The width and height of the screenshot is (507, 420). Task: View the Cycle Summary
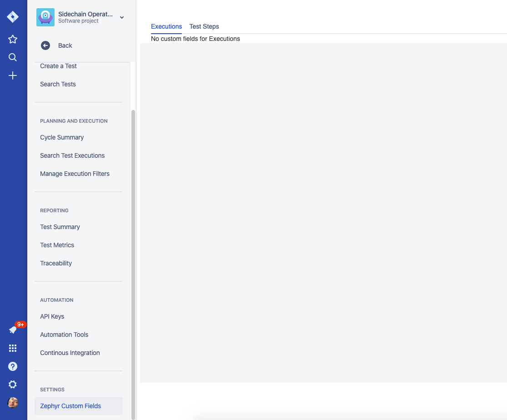click(62, 137)
